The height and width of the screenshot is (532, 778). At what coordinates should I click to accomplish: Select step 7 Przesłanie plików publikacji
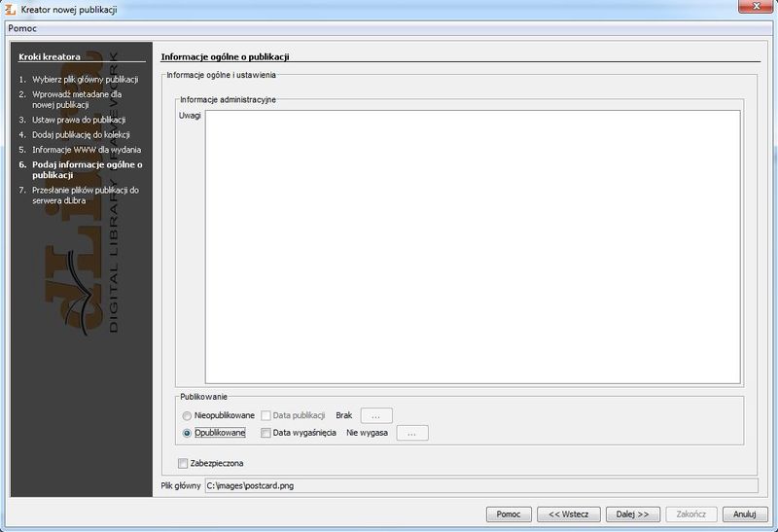tap(85, 195)
